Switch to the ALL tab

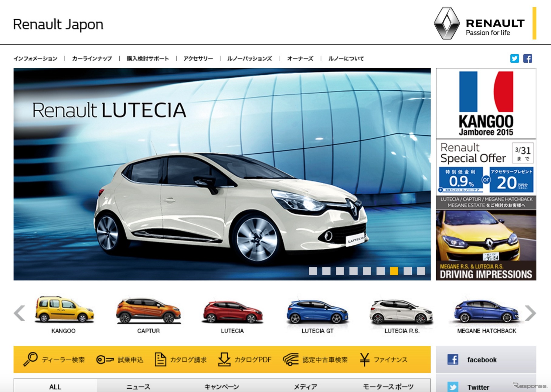pos(55,386)
